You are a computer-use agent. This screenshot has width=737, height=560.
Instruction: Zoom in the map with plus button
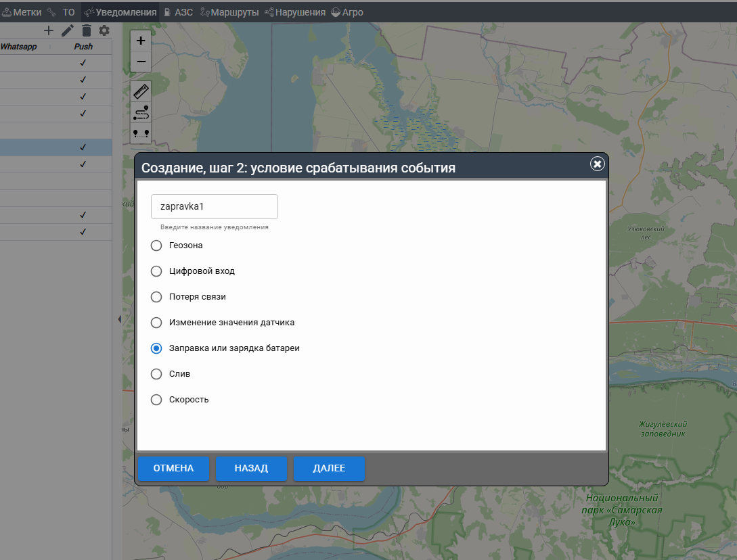pyautogui.click(x=141, y=41)
